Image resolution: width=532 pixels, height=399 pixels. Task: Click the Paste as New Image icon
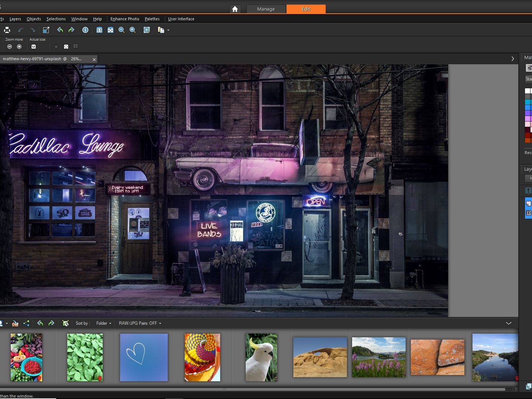[x=161, y=30]
